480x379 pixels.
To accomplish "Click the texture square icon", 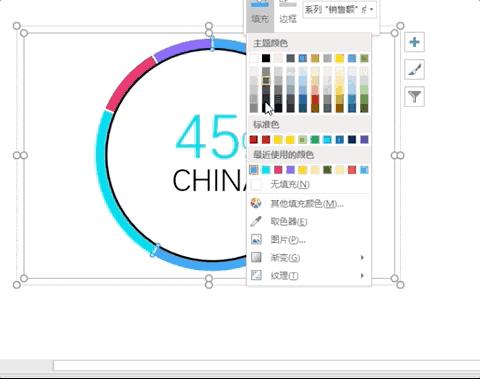I will point(256,275).
